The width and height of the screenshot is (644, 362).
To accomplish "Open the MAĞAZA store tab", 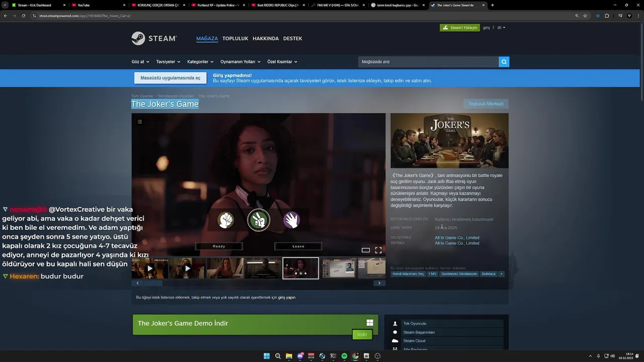I will 207,39.
